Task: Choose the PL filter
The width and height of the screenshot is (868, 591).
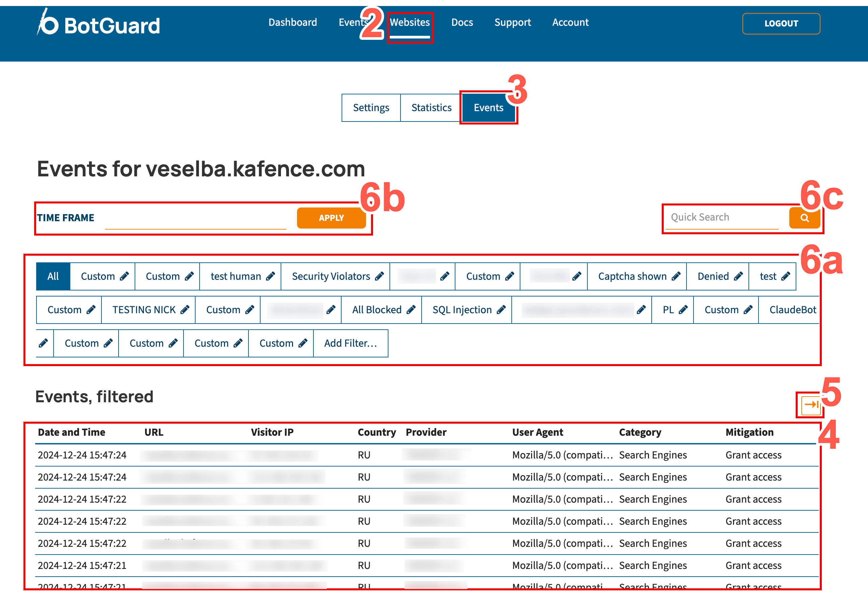Action: tap(668, 310)
